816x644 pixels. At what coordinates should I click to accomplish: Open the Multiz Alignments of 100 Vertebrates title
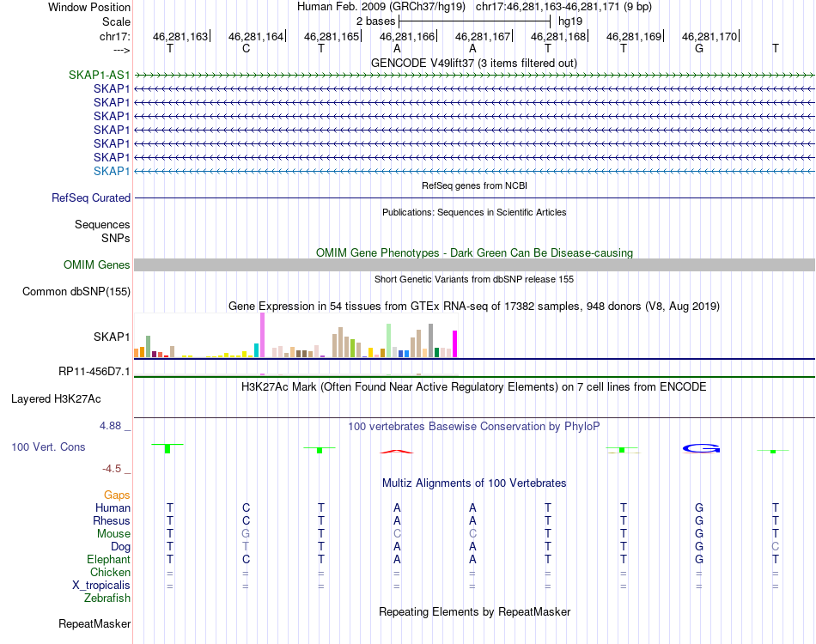pos(474,483)
